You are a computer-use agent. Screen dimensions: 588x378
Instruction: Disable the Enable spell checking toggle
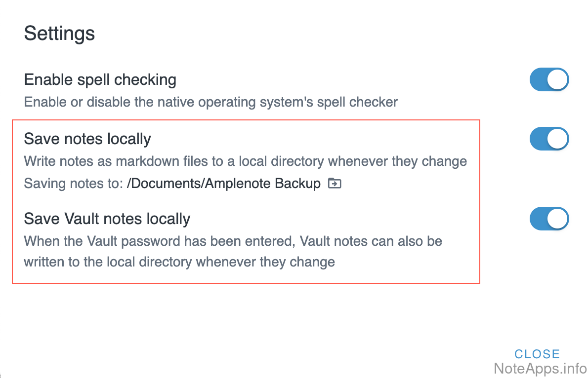[549, 80]
